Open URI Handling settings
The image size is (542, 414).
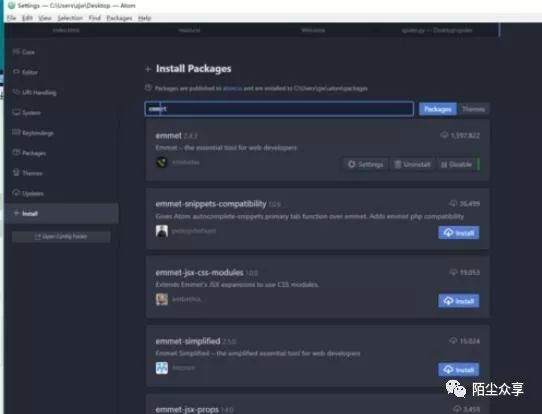point(39,93)
